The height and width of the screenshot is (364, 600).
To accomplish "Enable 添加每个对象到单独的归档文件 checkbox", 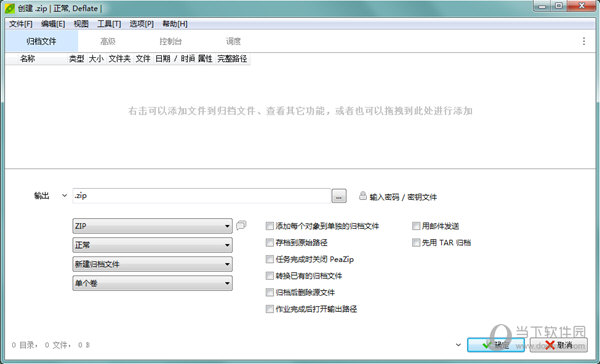I will pyautogui.click(x=270, y=226).
